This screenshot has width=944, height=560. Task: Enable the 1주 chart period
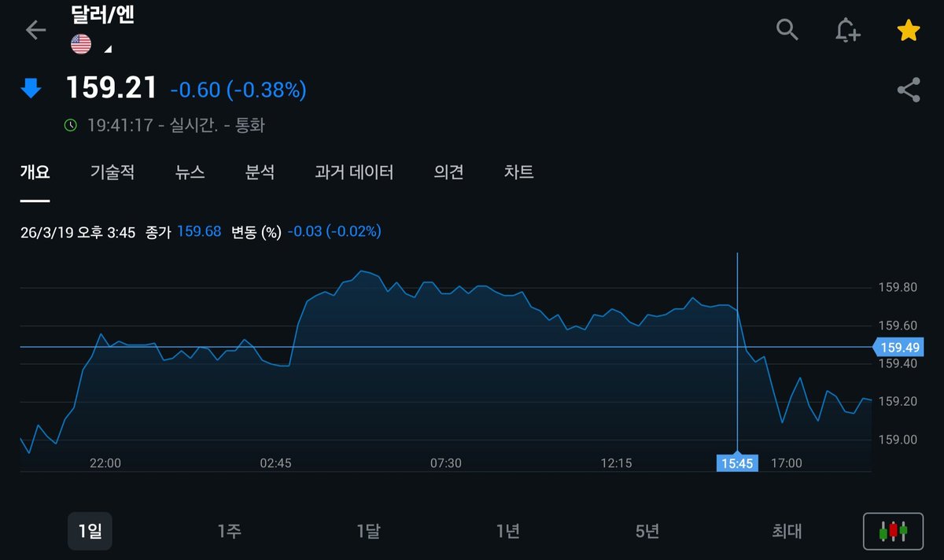pos(228,531)
